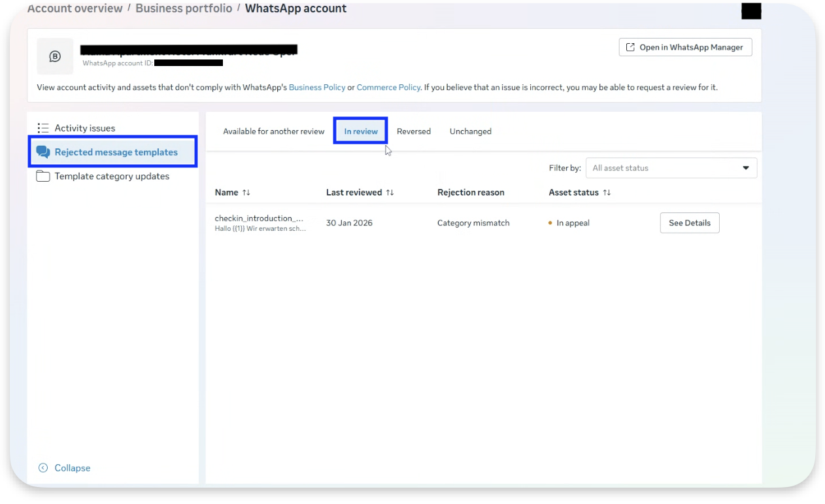Sort by Asset status using sort arrows
The width and height of the screenshot is (825, 504).
pos(607,193)
